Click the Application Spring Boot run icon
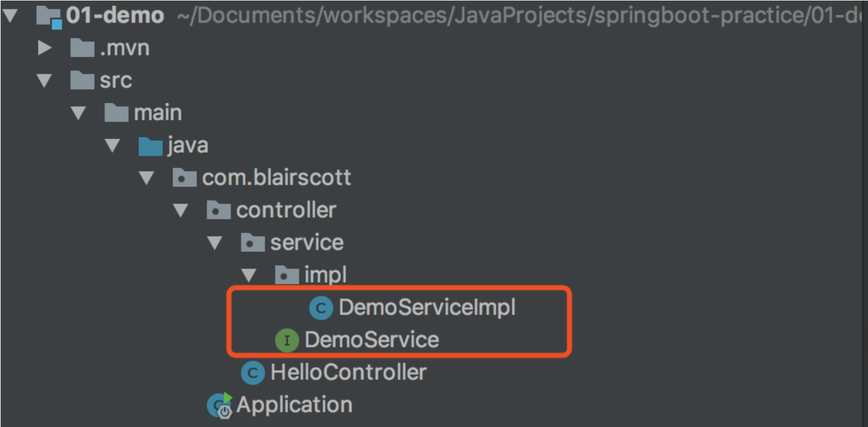 (220, 405)
